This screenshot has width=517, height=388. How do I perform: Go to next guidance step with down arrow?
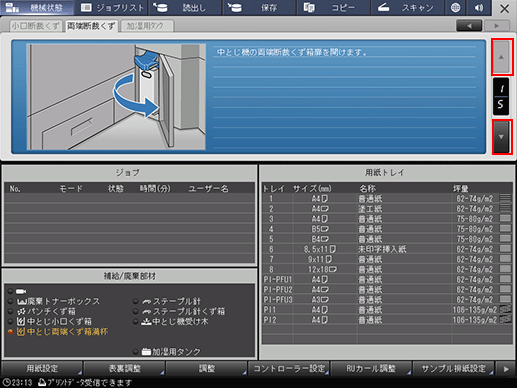tap(502, 137)
